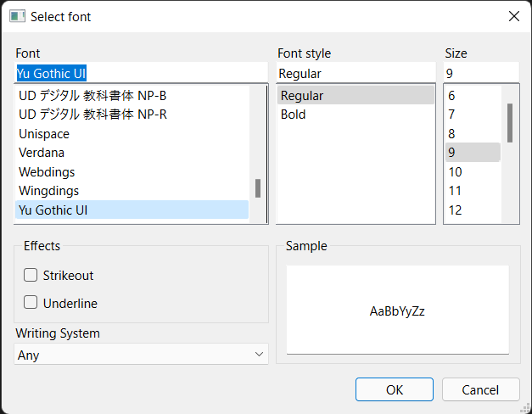Select the Regular font style

302,96
